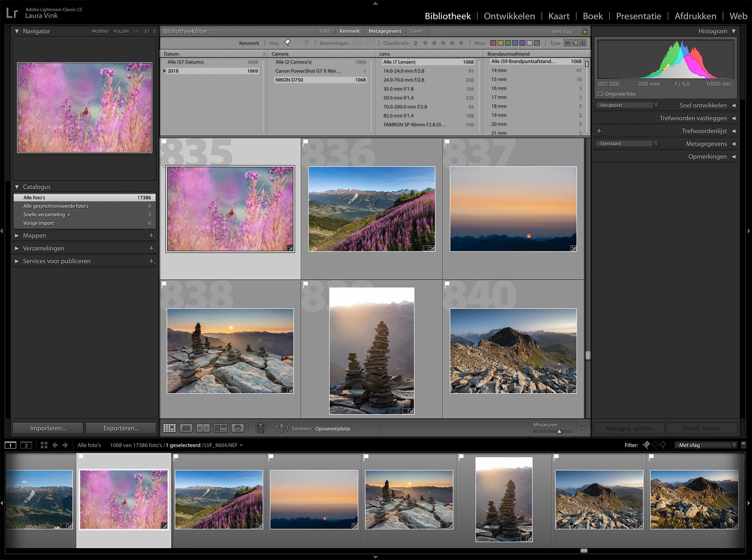Pick the painter spray can tool

click(x=261, y=428)
